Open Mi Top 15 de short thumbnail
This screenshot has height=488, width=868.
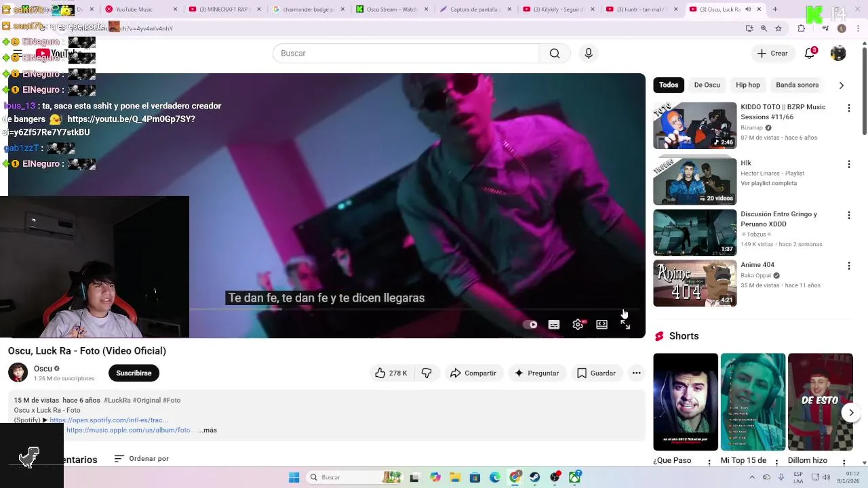click(753, 402)
